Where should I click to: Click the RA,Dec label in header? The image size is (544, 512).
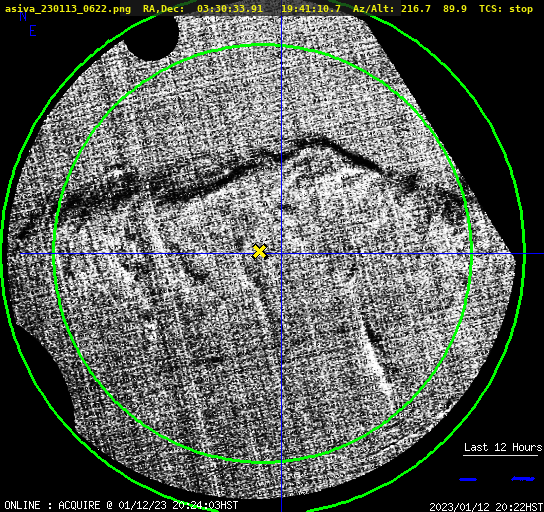[x=163, y=8]
